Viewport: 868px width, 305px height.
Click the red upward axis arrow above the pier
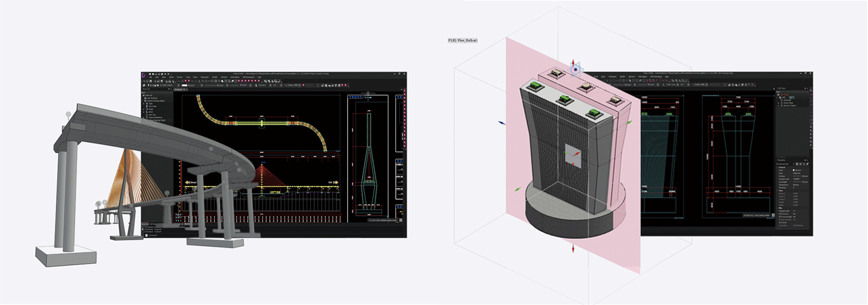[x=573, y=62]
